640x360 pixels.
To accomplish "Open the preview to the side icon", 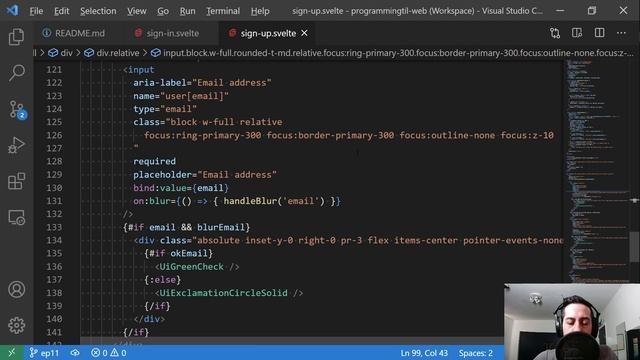I will pyautogui.click(x=577, y=33).
